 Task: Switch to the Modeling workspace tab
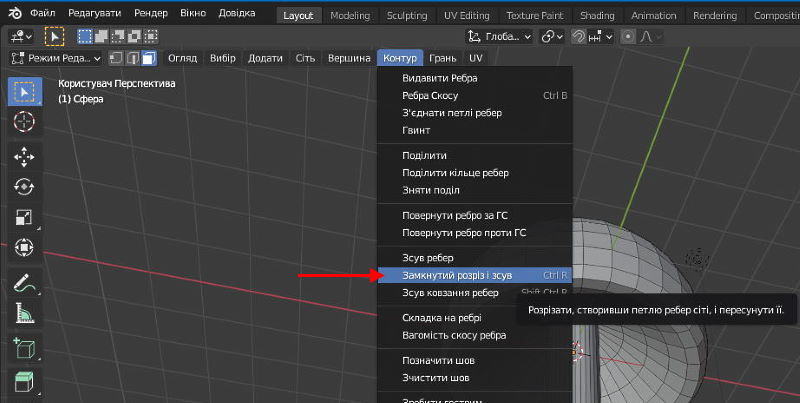click(350, 15)
